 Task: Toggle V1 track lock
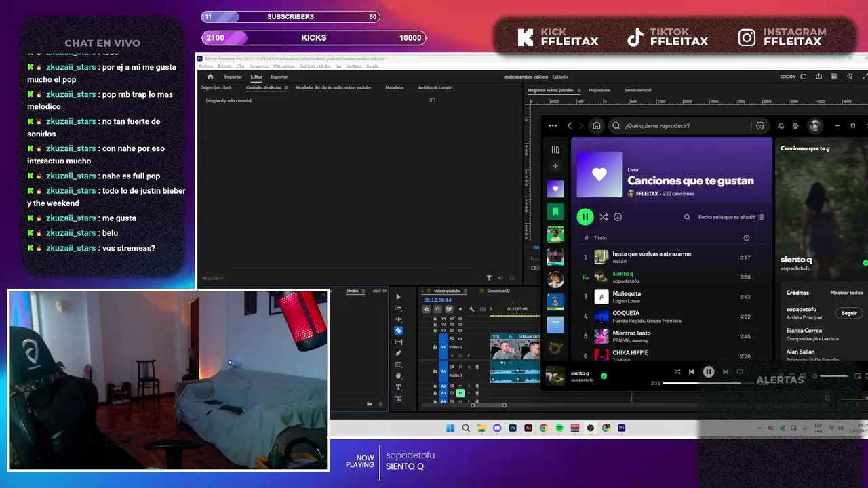435,347
